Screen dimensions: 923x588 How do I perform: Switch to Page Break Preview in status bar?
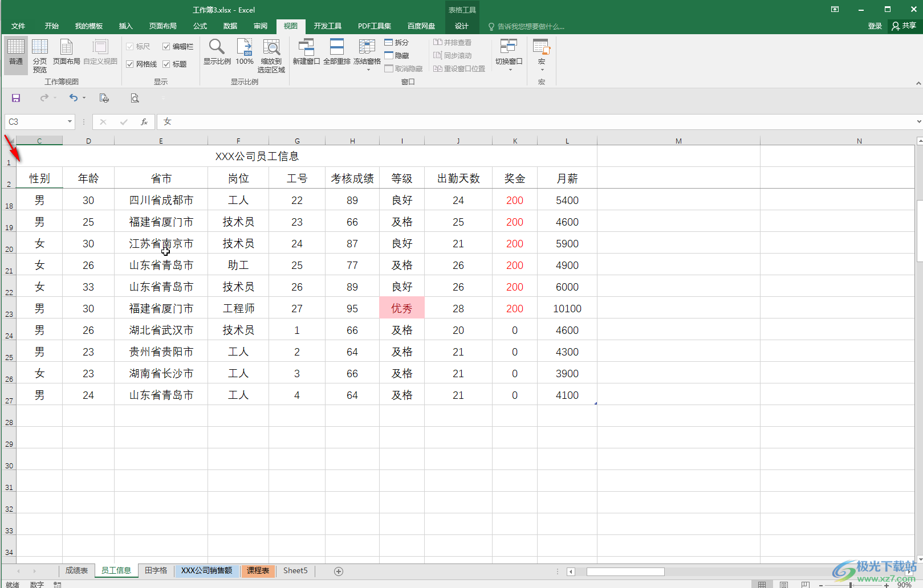(x=805, y=585)
